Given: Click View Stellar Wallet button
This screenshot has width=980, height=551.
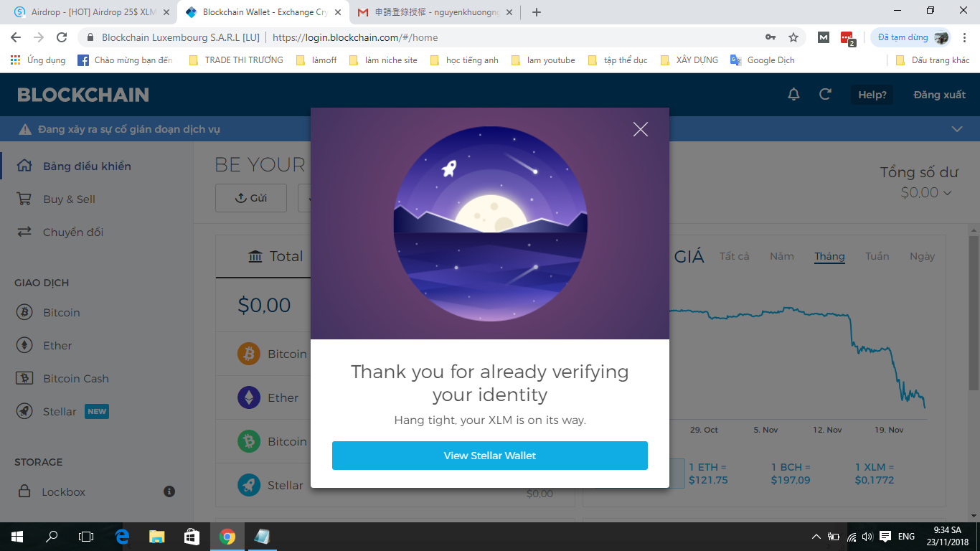Looking at the screenshot, I should [x=490, y=456].
